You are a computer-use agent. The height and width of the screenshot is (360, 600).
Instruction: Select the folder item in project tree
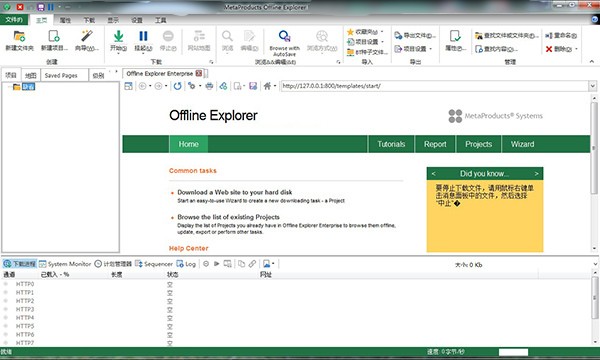pyautogui.click(x=24, y=87)
